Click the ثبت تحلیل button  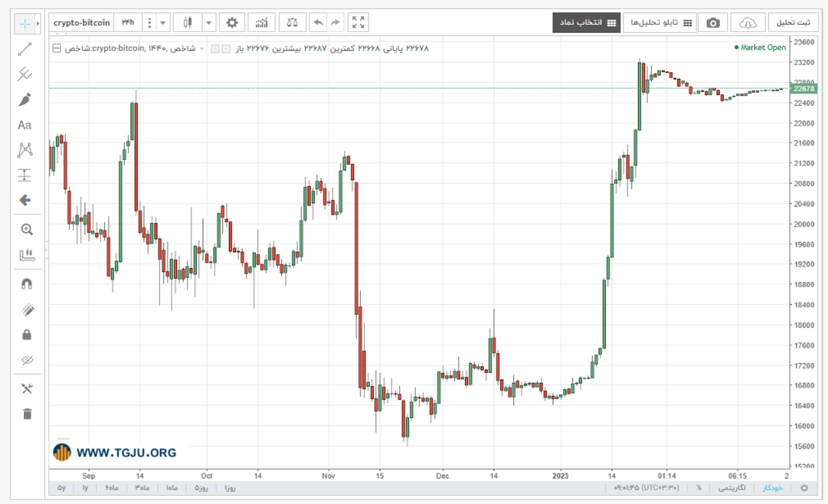click(x=793, y=23)
